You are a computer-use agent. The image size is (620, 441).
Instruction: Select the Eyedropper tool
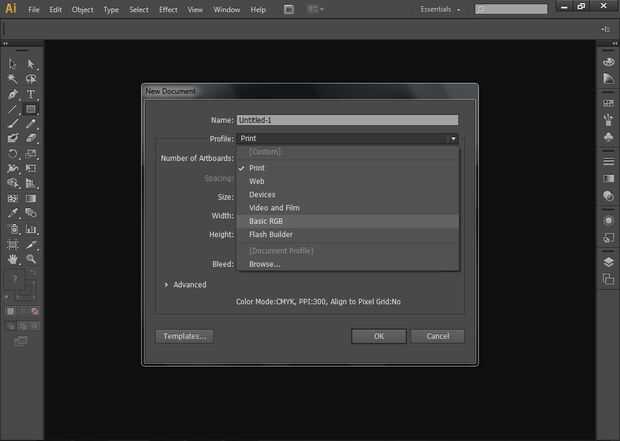pos(12,213)
